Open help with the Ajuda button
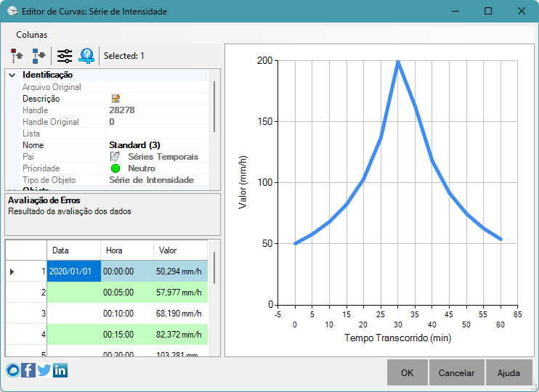539x392 pixels. coord(508,372)
